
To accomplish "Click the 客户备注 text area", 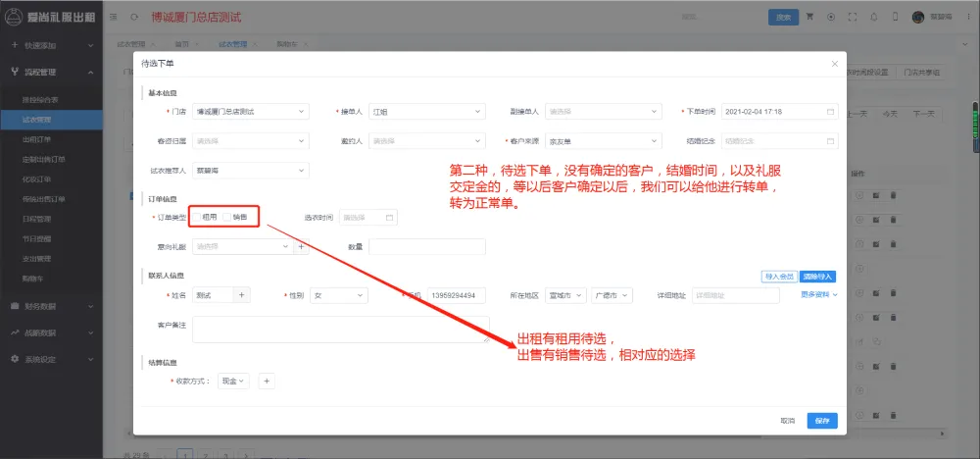I will click(x=340, y=329).
